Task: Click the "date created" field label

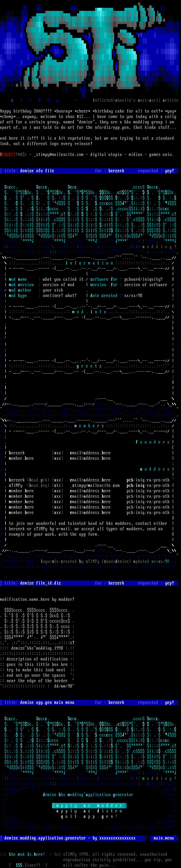Action: point(104,295)
